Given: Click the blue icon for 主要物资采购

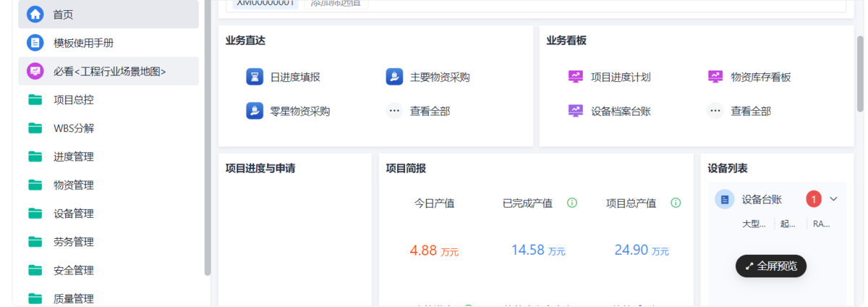Looking at the screenshot, I should 394,77.
